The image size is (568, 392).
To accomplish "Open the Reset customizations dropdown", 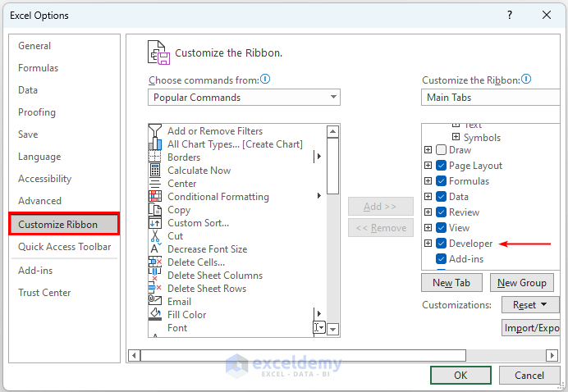I will [x=530, y=305].
